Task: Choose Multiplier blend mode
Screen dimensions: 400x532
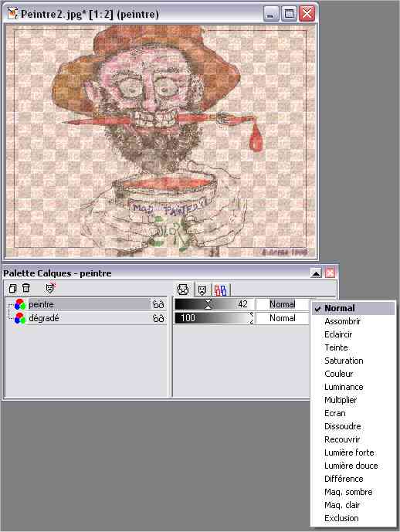Action: pos(341,400)
